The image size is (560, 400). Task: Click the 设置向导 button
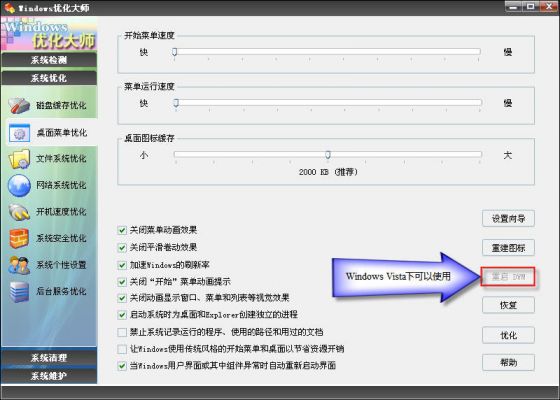508,219
